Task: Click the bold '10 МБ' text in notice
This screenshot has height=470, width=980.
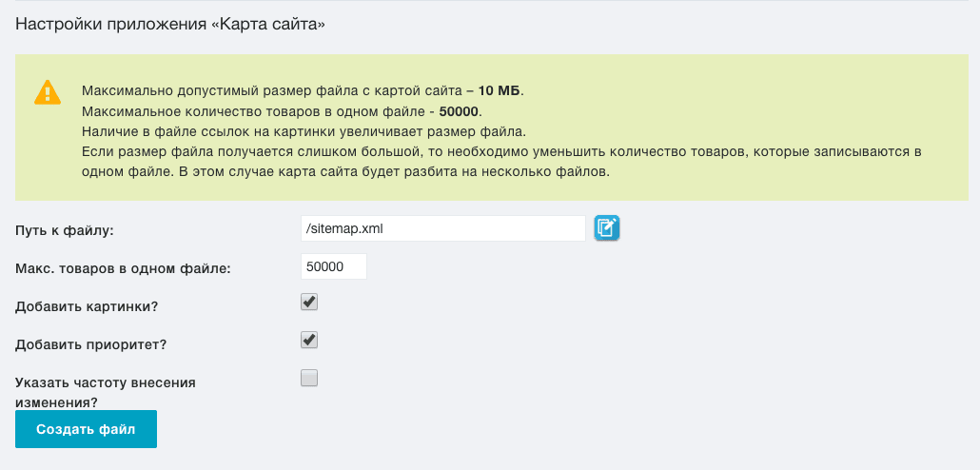Action: tap(499, 90)
